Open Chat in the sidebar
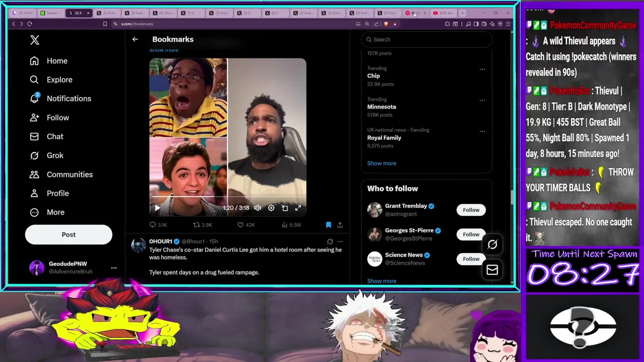This screenshot has height=362, width=644. [x=46, y=136]
